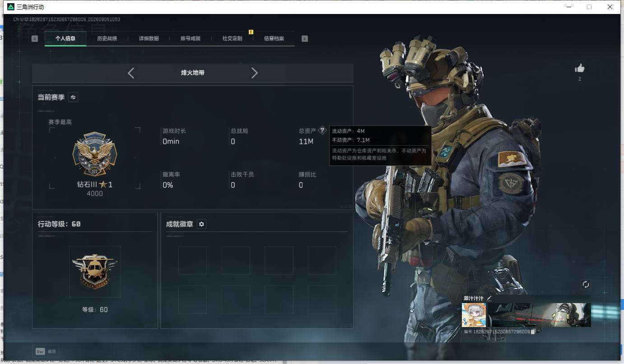The height and width of the screenshot is (364, 624).
Task: Open the gear settings beside 成就徽章
Action: point(201,224)
